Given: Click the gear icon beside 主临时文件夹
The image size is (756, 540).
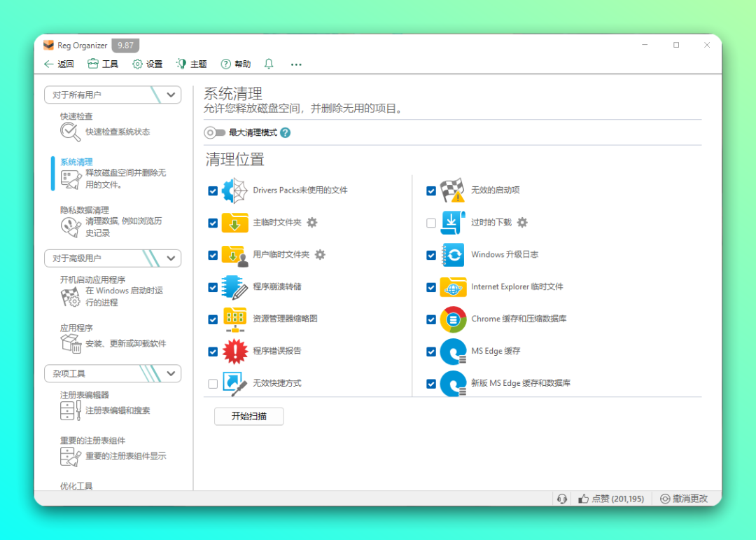Looking at the screenshot, I should point(312,222).
